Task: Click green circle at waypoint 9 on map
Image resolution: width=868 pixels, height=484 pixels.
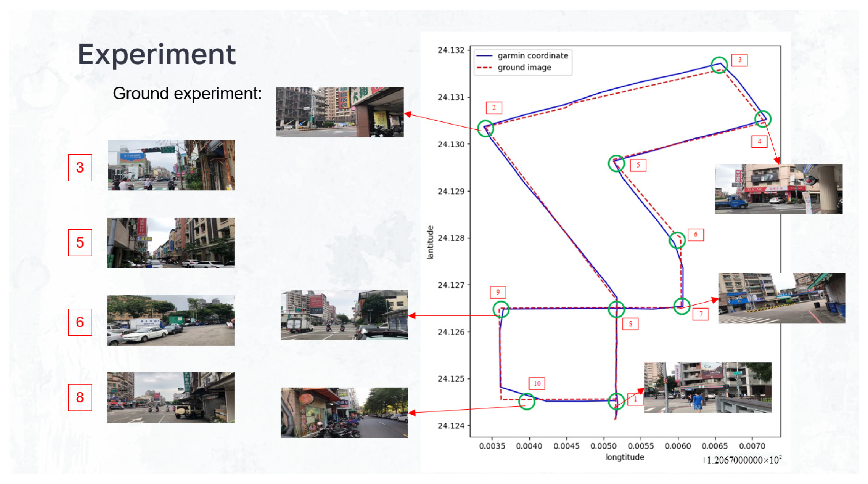Action: coord(501,309)
